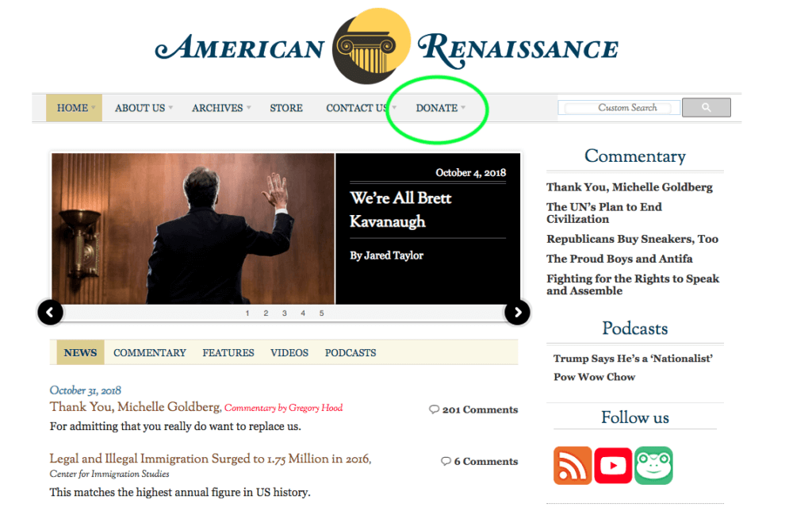812x511 pixels.
Task: Jump to slide 4 in carousel
Action: 303,313
